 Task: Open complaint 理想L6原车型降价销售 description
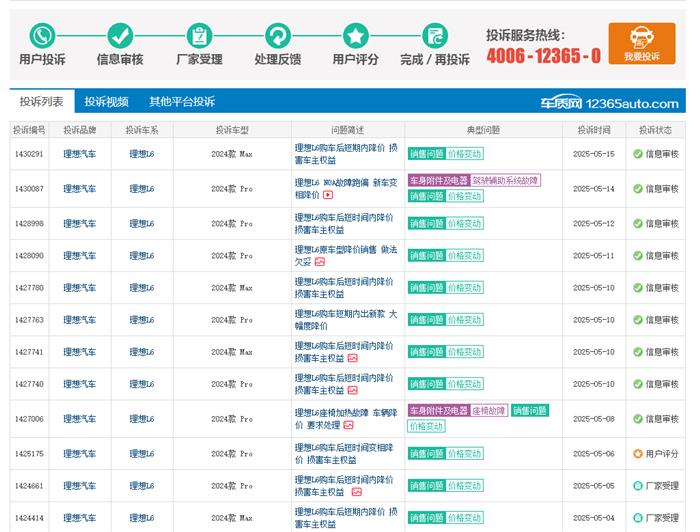click(x=346, y=256)
